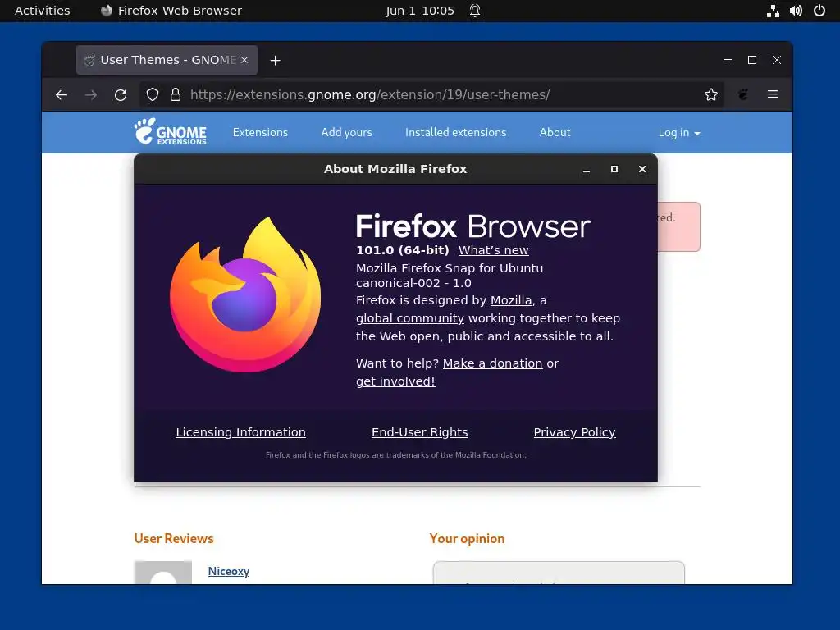Screen dimensions: 840x630
Task: Click the Your opinion comment box
Action: (558, 573)
